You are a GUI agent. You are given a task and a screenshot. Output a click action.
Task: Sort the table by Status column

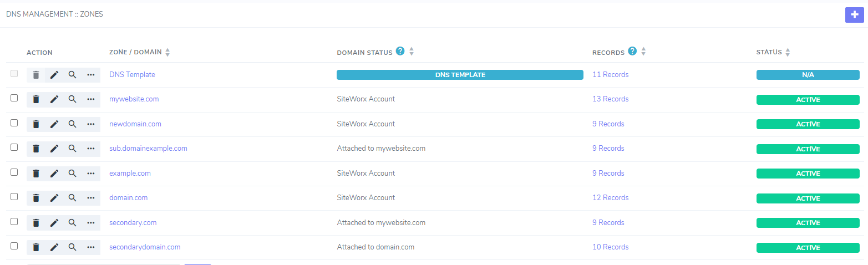point(788,52)
